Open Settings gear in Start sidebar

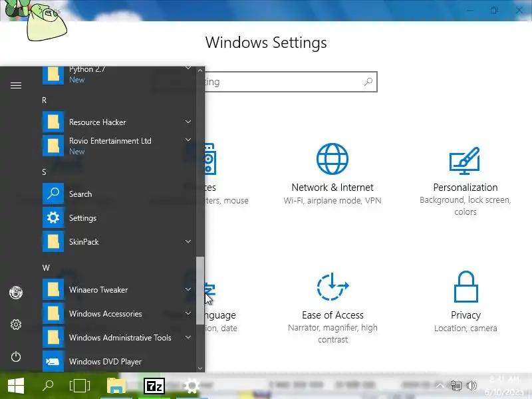(16, 325)
